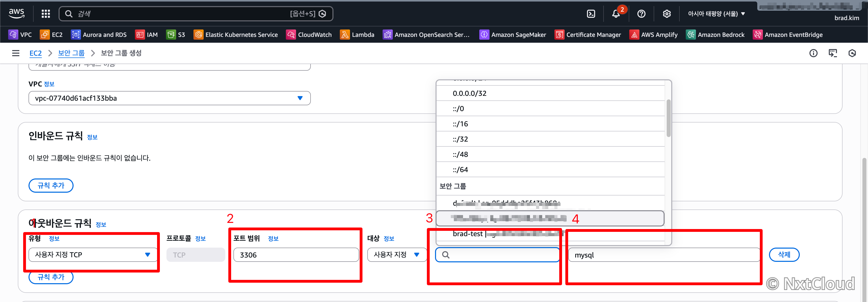Click 삭제 to remove the outbound rule
This screenshot has height=302, width=868.
(x=784, y=255)
